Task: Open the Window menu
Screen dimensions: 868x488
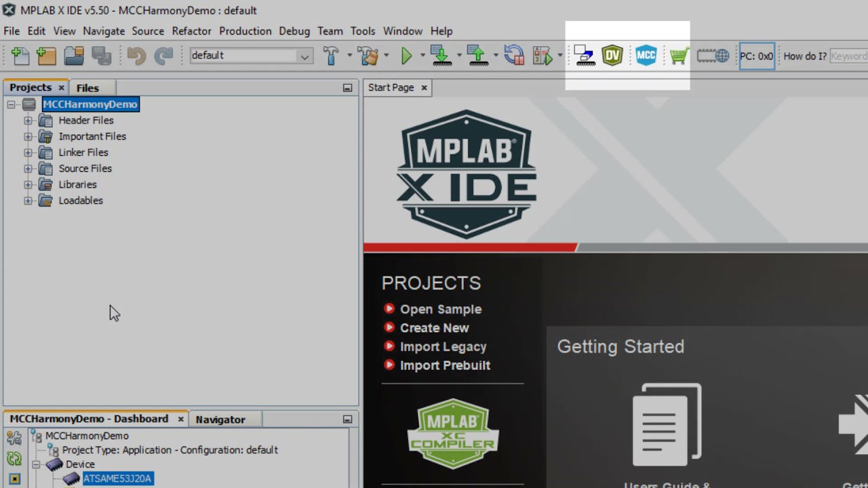Action: (403, 31)
